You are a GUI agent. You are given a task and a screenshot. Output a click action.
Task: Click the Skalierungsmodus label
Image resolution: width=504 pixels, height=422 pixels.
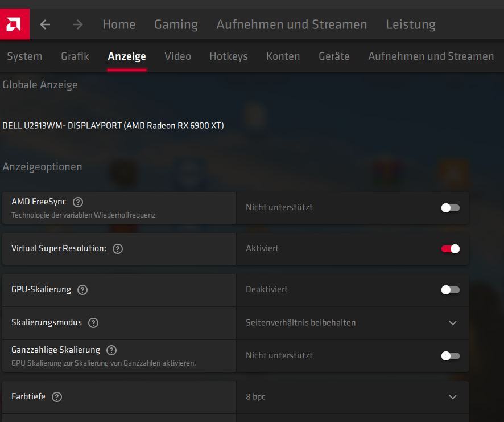(x=47, y=322)
